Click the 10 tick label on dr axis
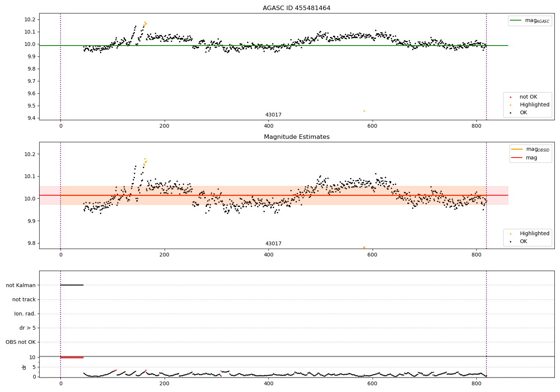This screenshot has width=560, height=392. [32, 357]
